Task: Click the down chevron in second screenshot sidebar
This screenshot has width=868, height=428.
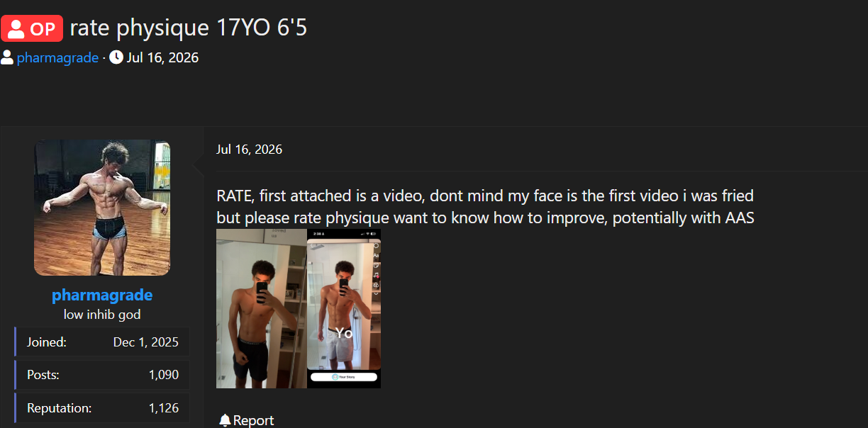Action: [x=376, y=293]
